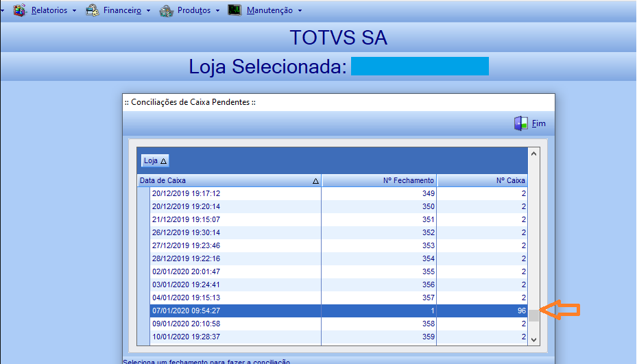637x364 pixels.
Task: Click the Loja grouping button
Action: pos(155,160)
